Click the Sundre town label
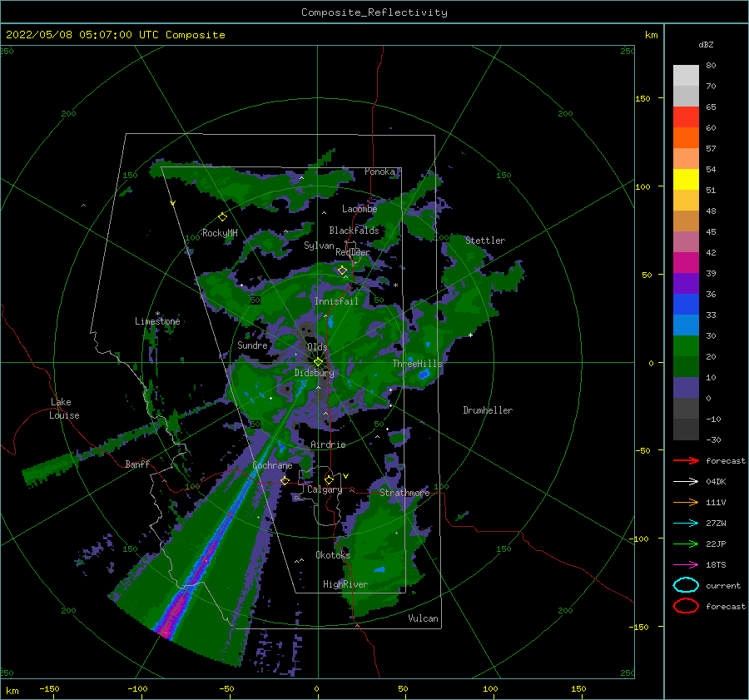Image resolution: width=749 pixels, height=700 pixels. [252, 345]
